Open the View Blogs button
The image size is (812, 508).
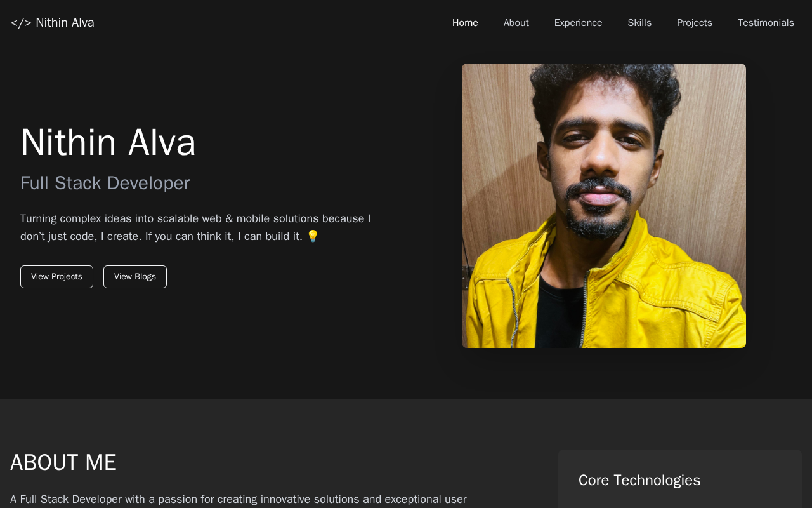click(x=135, y=277)
